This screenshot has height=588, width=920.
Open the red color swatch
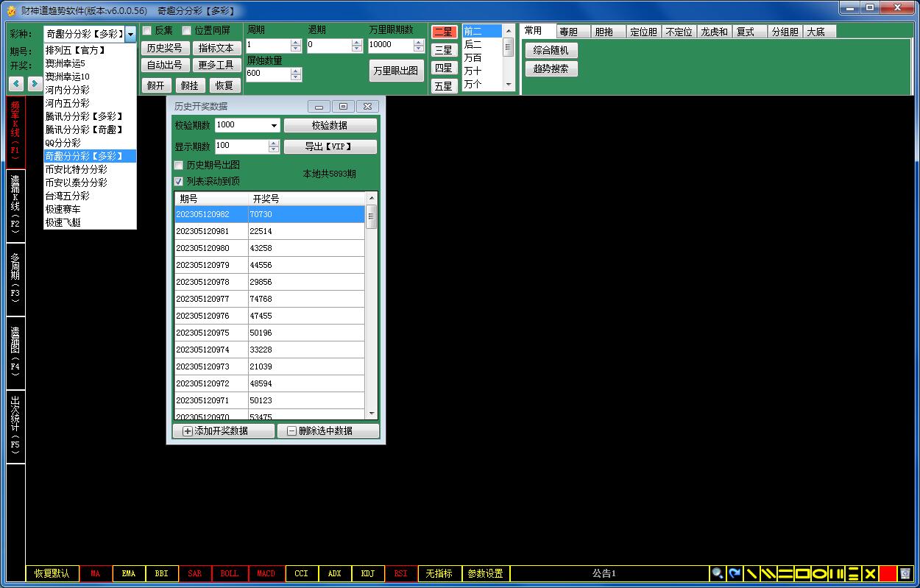[888, 573]
